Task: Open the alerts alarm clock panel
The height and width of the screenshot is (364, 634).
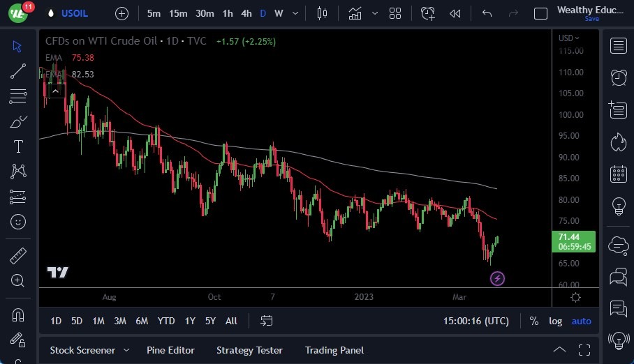Action: pyautogui.click(x=618, y=77)
